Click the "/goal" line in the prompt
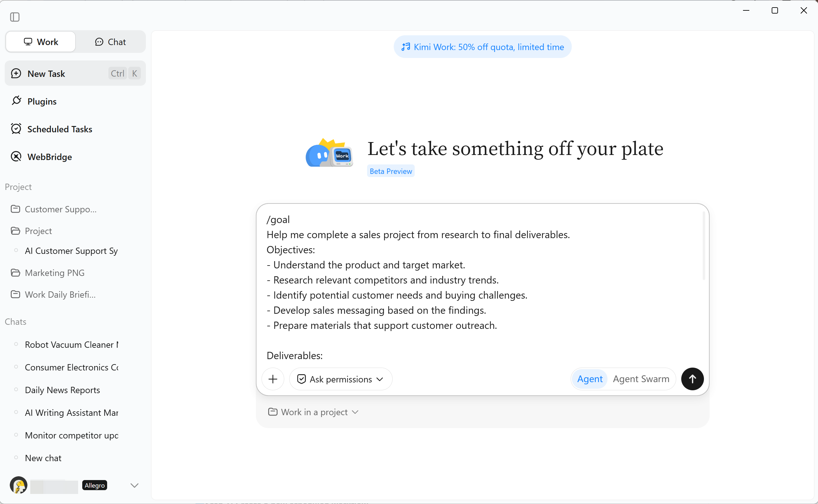The height and width of the screenshot is (504, 818). [278, 219]
